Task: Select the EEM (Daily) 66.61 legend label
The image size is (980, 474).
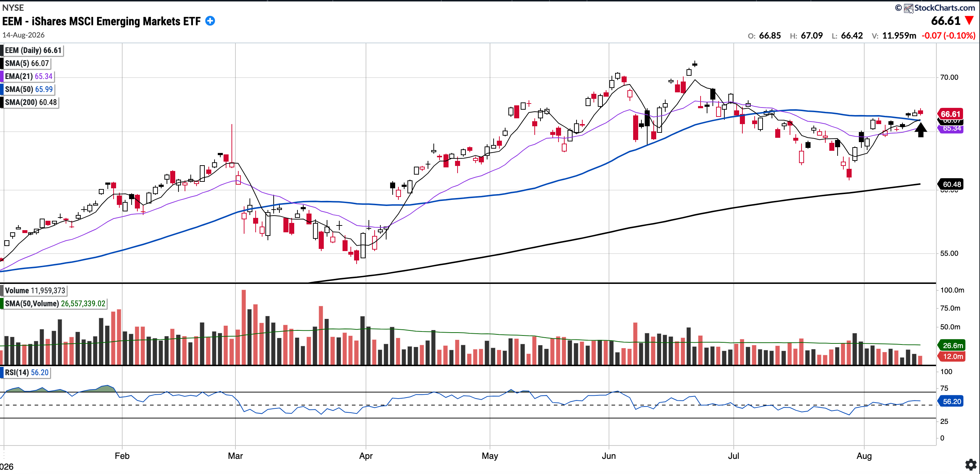Action: tap(33, 50)
